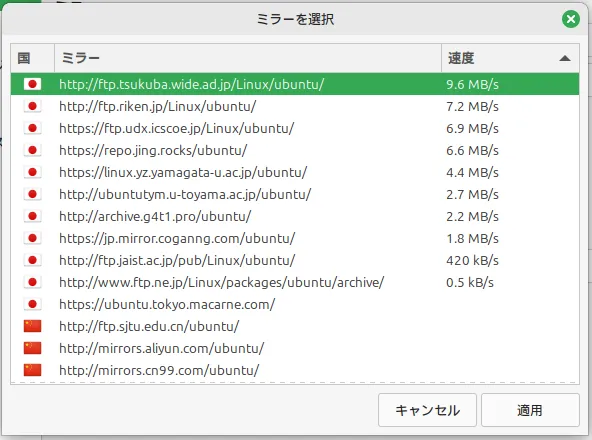Click the China flag beside ftp.sjtu.edu.cn
Screen dimensions: 592x440
tap(32, 326)
